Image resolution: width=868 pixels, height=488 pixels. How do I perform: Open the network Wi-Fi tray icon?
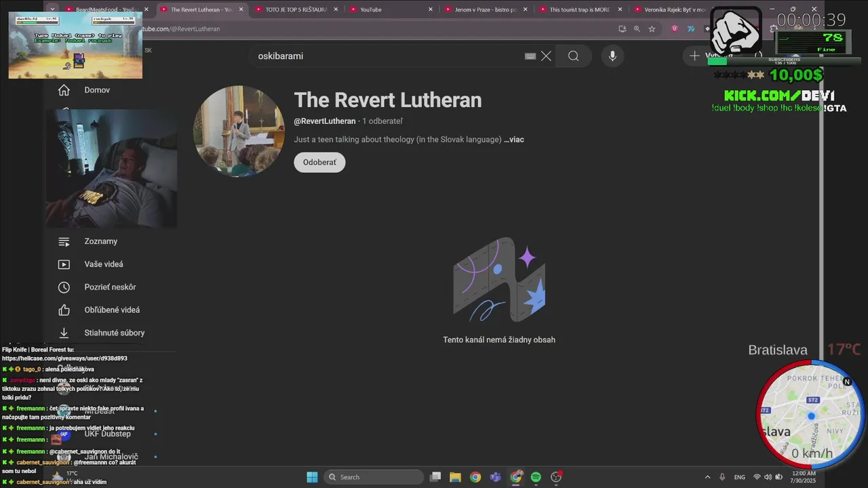[757, 477]
